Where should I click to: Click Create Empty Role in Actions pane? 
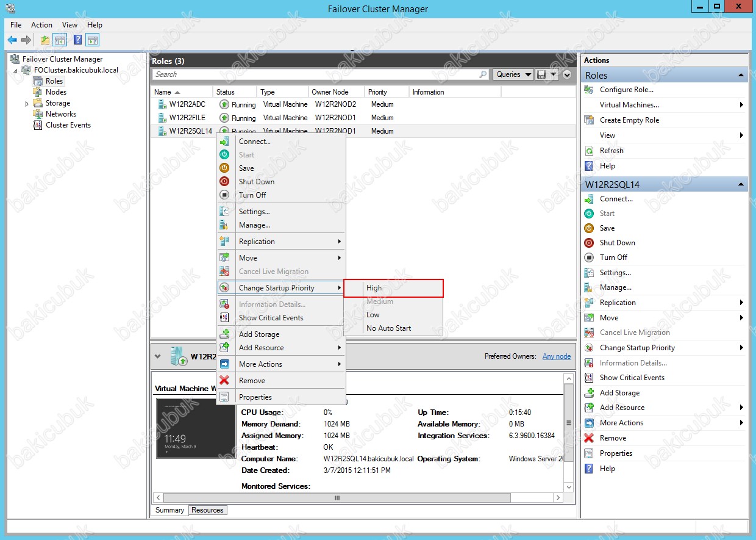pyautogui.click(x=629, y=120)
